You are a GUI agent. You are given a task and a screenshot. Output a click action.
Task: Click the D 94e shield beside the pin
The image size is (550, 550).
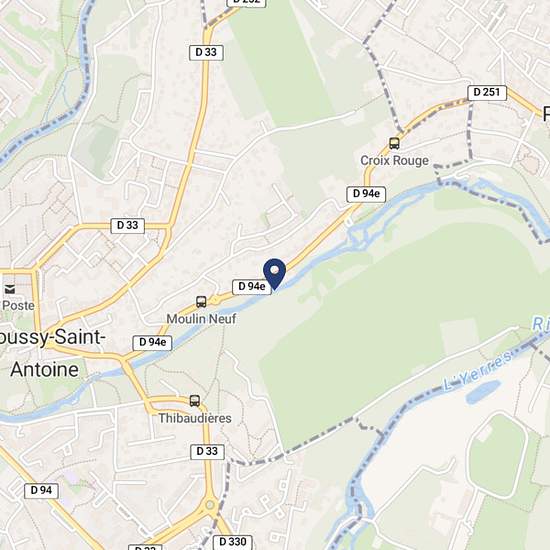tap(252, 287)
